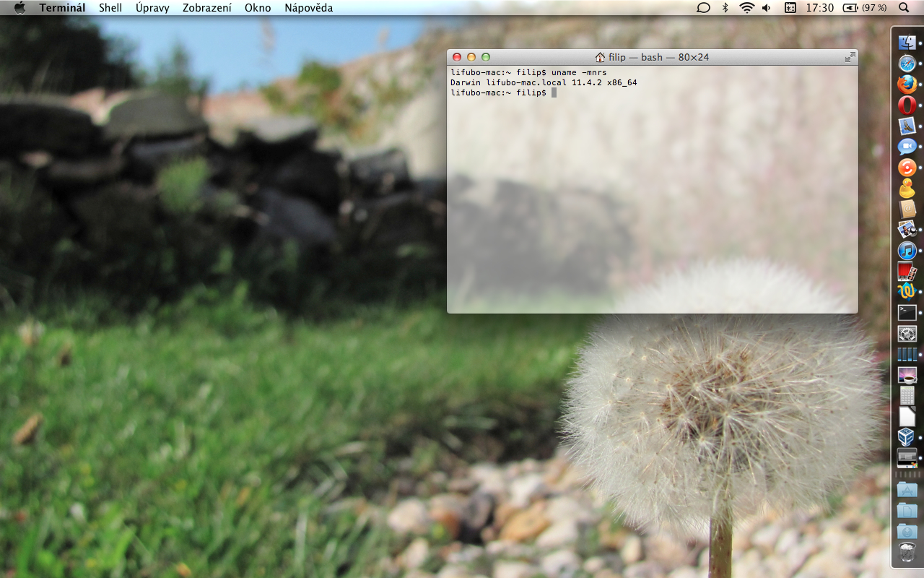Open the LibreOffice document icon
924x578 pixels.
(907, 417)
